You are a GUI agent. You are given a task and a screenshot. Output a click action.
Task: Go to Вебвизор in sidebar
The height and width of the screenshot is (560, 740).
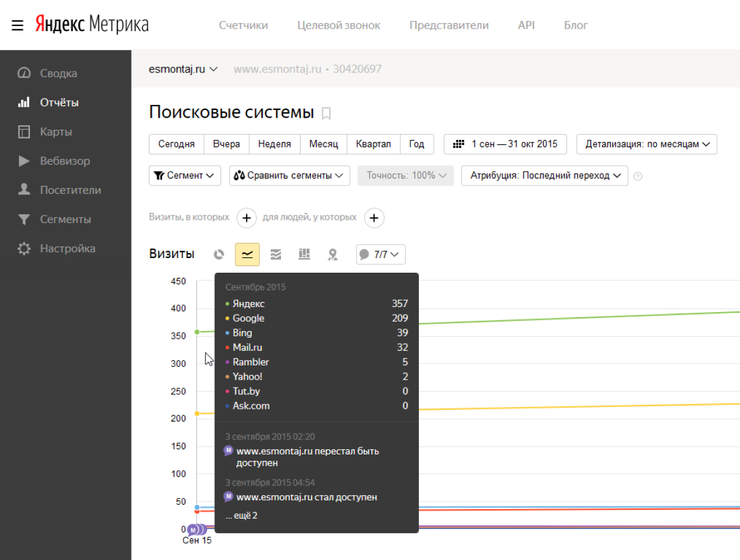pos(65,161)
